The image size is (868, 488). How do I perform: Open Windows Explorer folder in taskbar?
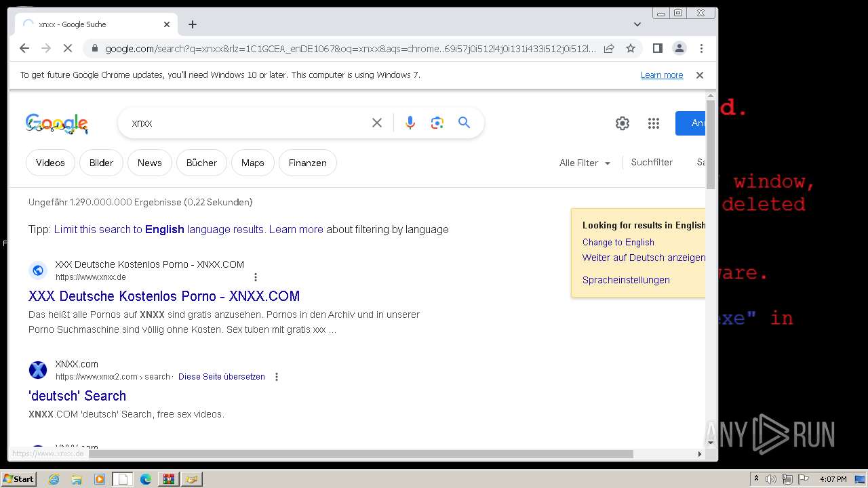tap(77, 479)
